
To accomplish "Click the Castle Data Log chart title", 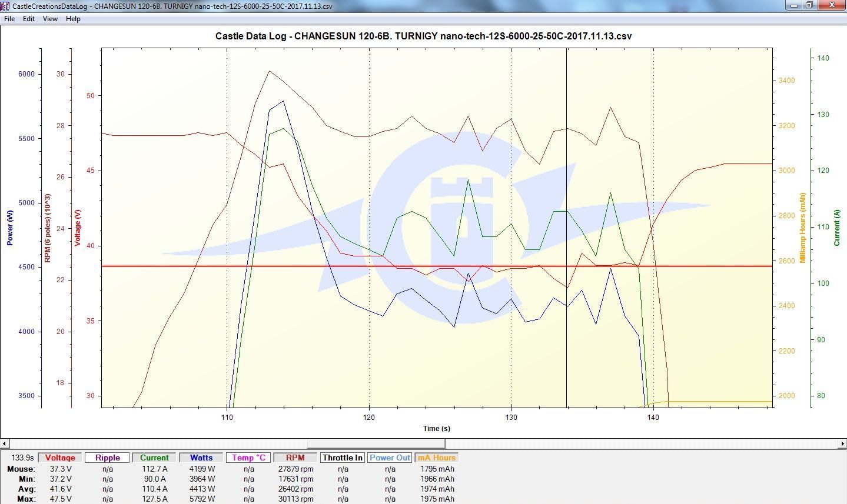I will (424, 36).
